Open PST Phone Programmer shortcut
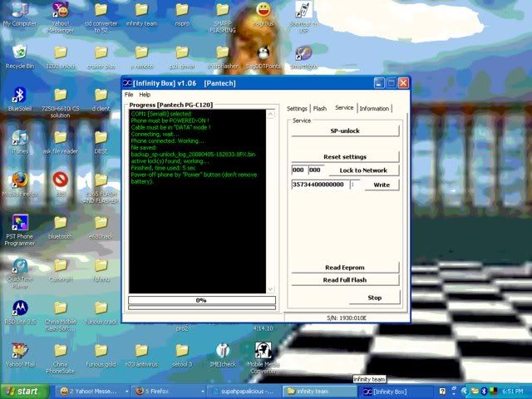The height and width of the screenshot is (399, 532). 20,230
